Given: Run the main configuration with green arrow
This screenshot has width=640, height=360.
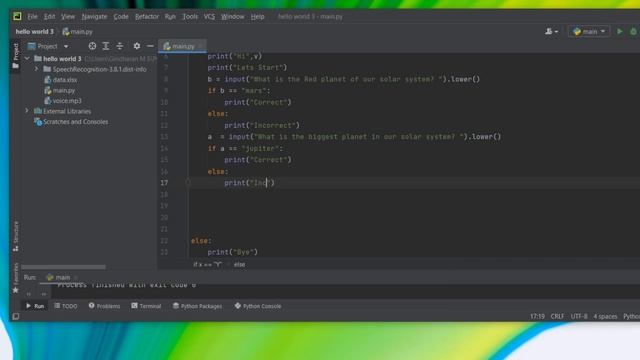Looking at the screenshot, I should [x=620, y=31].
